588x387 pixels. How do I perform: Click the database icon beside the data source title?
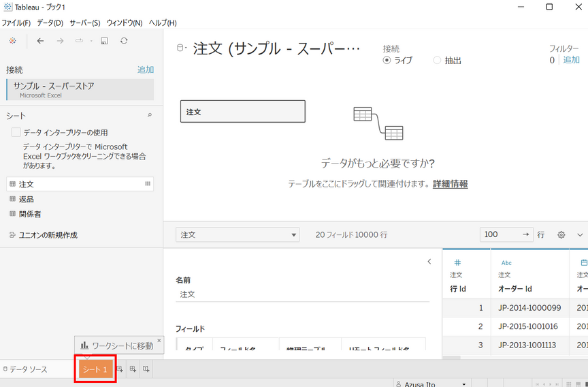180,48
